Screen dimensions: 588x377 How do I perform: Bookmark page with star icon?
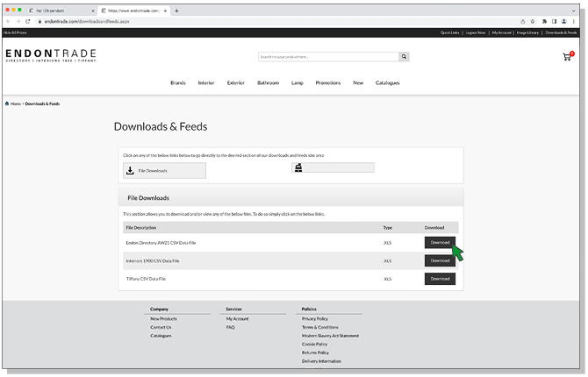[532, 21]
